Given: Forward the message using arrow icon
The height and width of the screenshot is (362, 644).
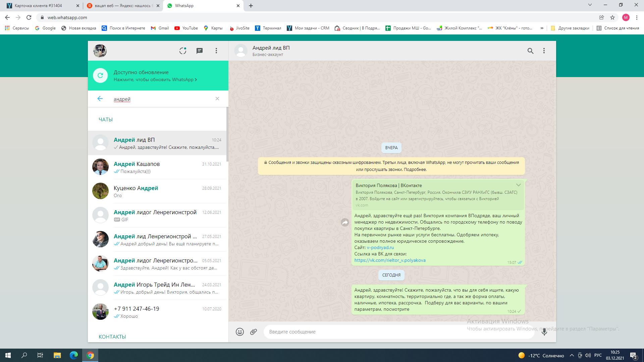Looking at the screenshot, I should point(345,223).
